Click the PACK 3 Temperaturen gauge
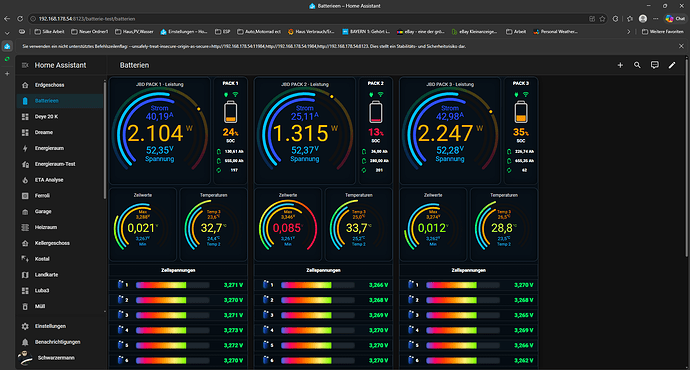Viewport: 690px width, 370px height. tap(504, 225)
